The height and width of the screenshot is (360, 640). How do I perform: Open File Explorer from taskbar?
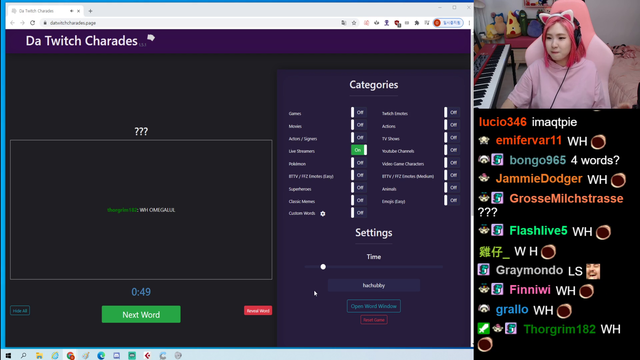(39, 356)
